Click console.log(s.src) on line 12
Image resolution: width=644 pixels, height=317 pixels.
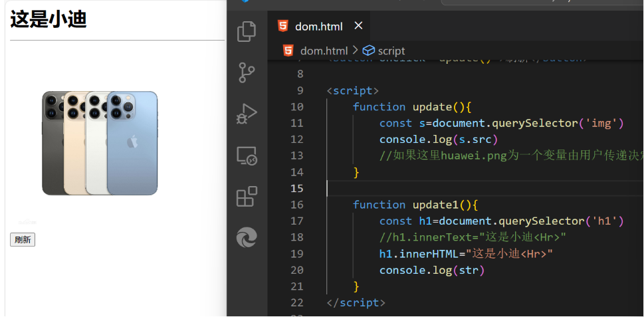point(439,140)
